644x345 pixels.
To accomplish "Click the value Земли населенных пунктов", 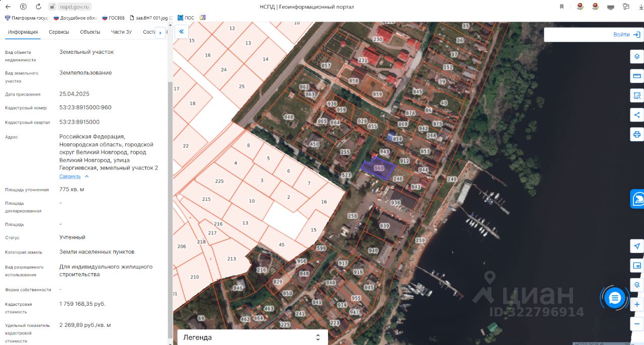I will 97,251.
